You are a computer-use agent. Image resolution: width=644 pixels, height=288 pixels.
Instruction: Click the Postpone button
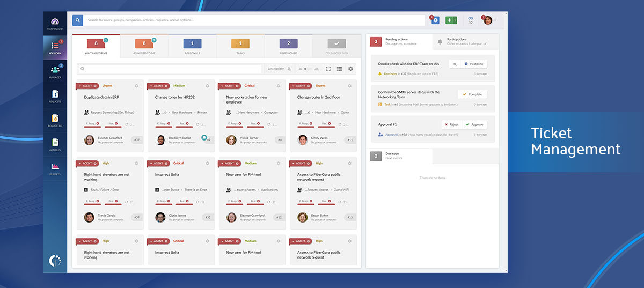[x=474, y=64]
